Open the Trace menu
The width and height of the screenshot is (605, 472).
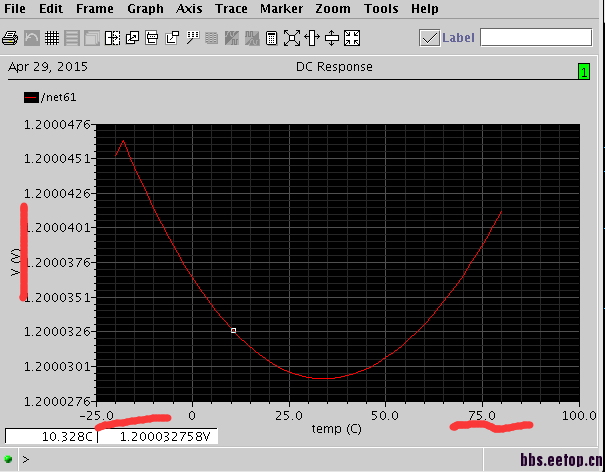point(231,8)
